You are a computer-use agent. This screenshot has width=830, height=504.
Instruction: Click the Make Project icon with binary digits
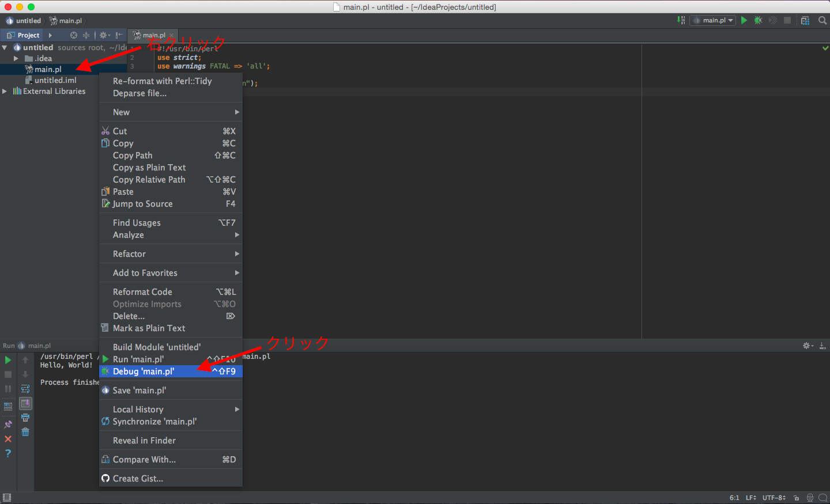[x=681, y=20]
